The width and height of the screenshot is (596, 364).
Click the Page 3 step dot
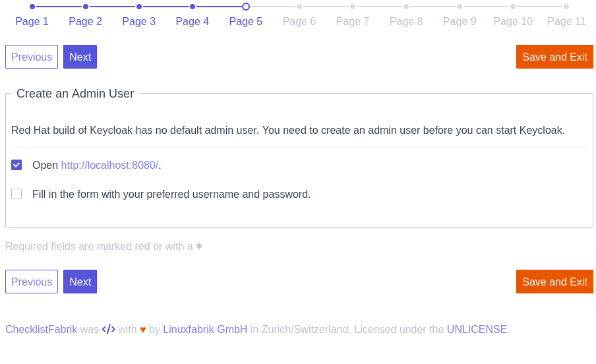click(139, 7)
